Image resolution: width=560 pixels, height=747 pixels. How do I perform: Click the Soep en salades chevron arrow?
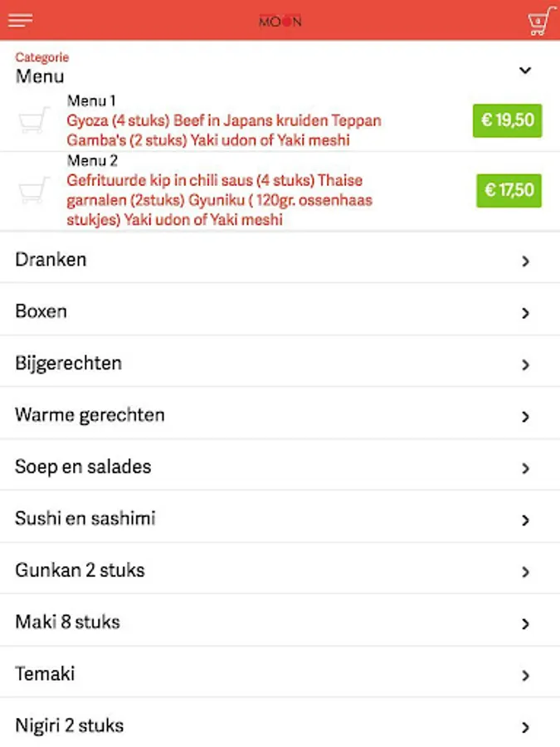[x=525, y=468]
